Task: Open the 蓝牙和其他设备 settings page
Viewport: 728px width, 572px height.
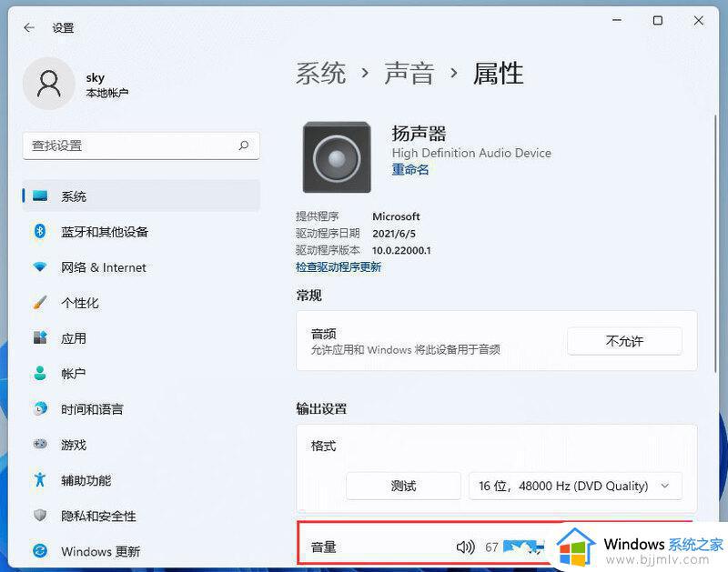Action: [x=141, y=232]
